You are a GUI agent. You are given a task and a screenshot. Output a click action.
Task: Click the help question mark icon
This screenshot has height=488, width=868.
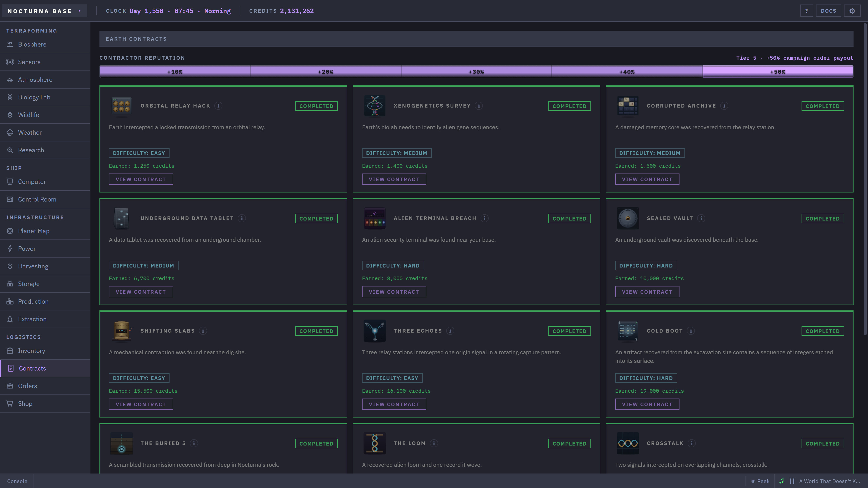(x=806, y=11)
